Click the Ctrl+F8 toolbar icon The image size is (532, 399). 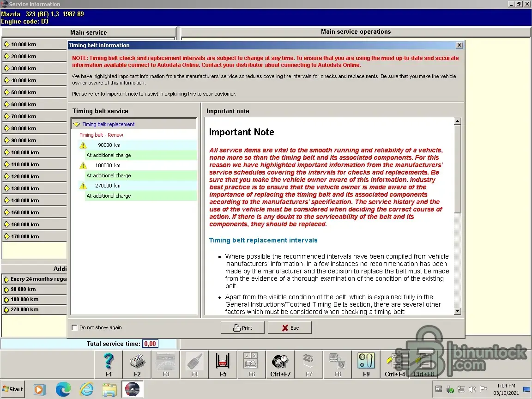(423, 361)
